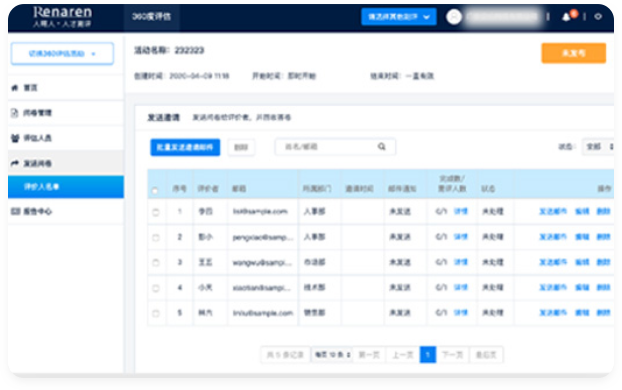Click the email cell starting with wangwu
The height and width of the screenshot is (390, 622).
click(x=262, y=263)
